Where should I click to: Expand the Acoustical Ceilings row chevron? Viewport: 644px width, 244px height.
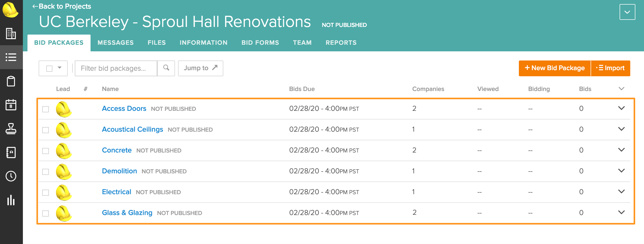click(621, 129)
